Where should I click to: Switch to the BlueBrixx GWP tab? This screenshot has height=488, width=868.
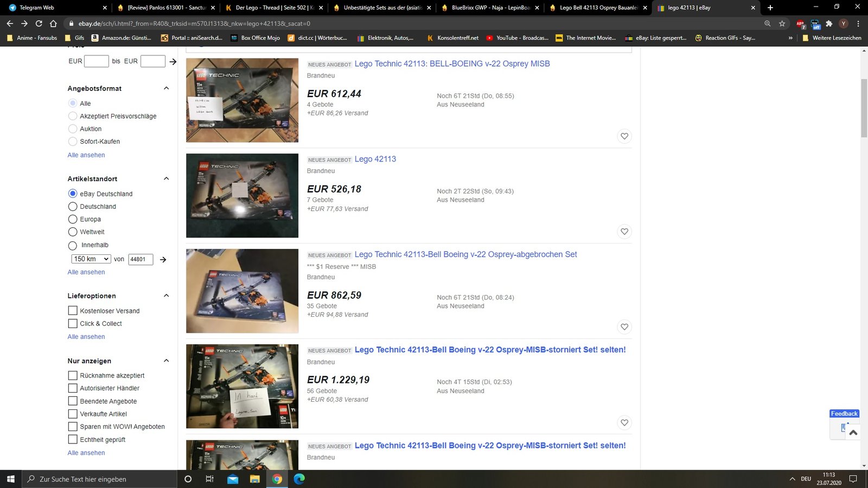tap(490, 8)
